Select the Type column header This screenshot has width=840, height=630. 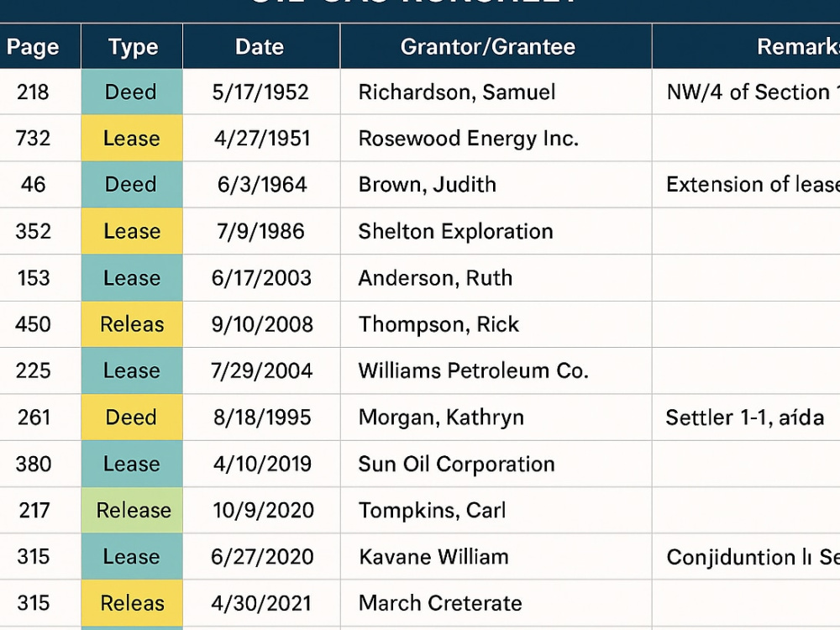tap(132, 46)
